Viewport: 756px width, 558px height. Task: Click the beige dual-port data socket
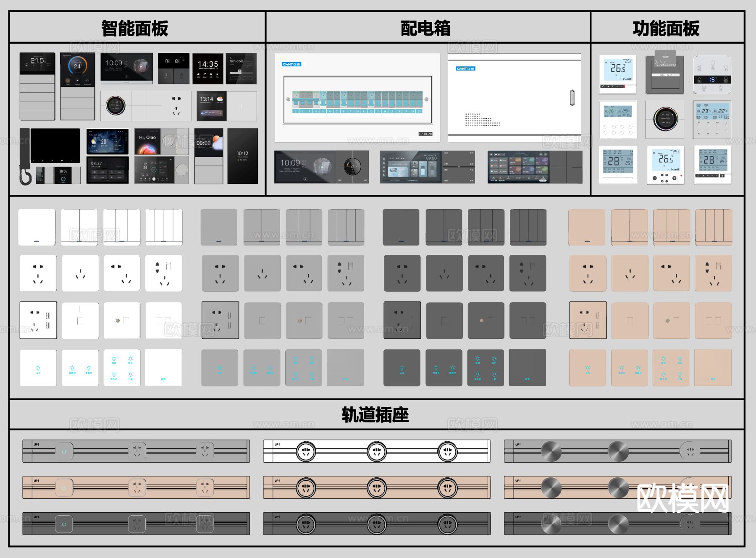coord(713,320)
